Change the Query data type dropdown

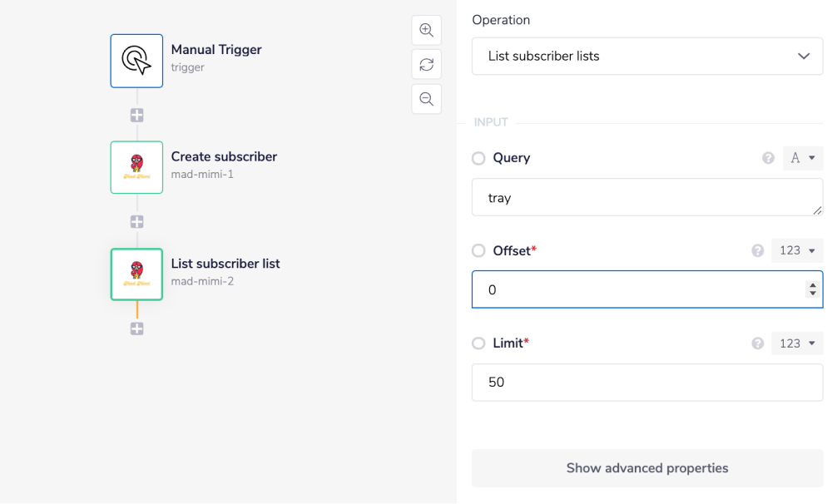pos(802,158)
